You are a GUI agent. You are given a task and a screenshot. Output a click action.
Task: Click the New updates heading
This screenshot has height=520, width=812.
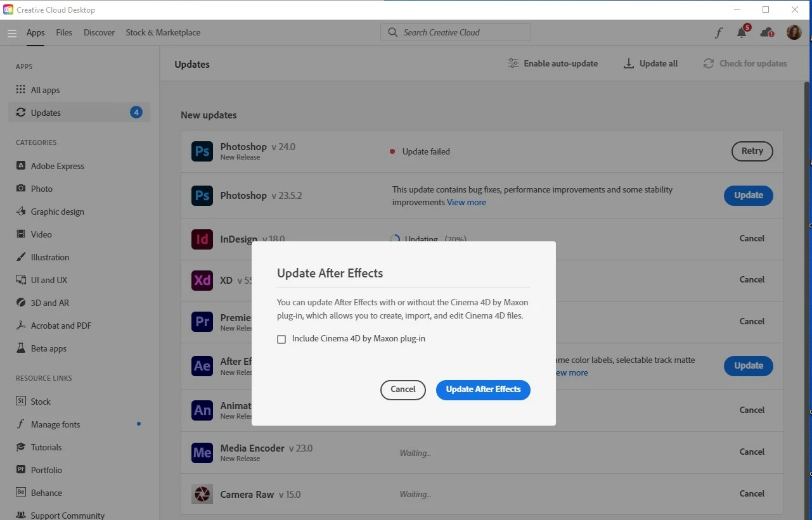tap(209, 115)
